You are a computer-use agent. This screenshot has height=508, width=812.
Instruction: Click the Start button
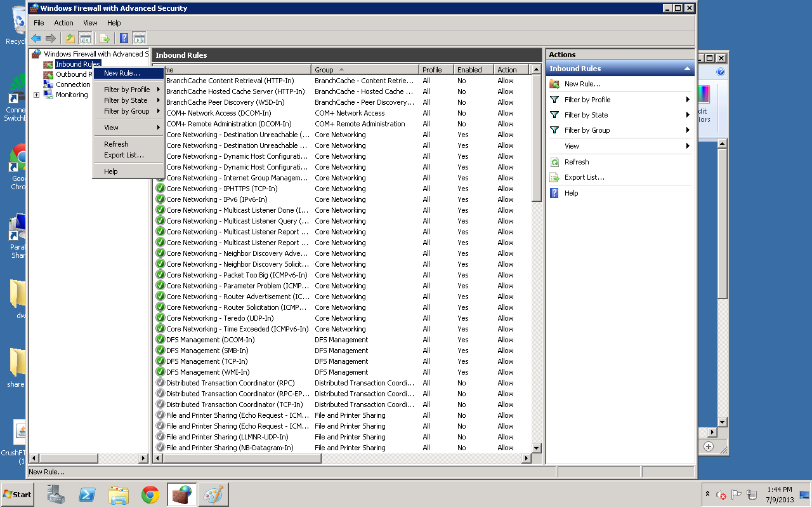(17, 494)
